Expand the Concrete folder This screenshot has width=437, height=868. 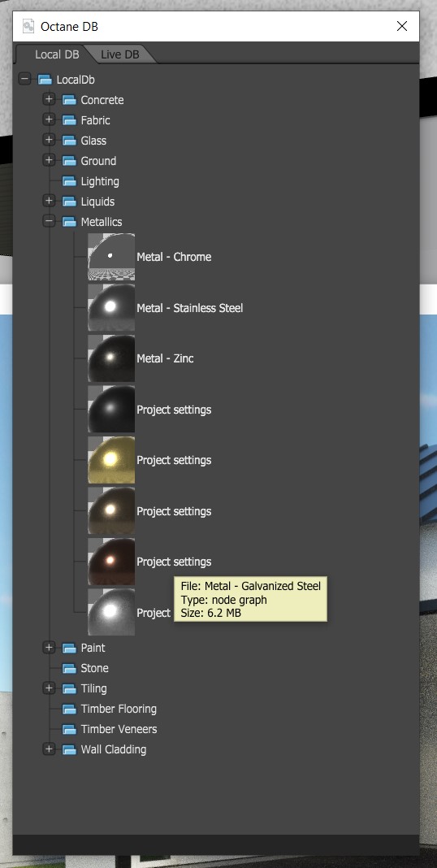coord(50,100)
